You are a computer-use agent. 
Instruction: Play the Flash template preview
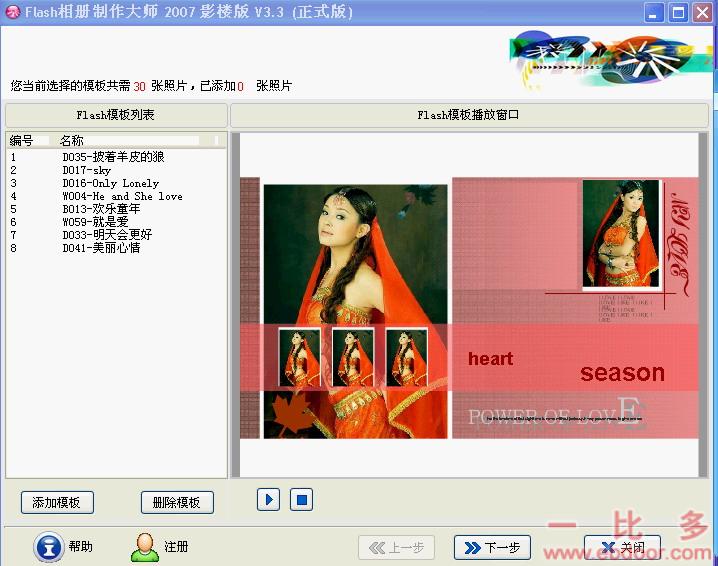pyautogui.click(x=268, y=500)
